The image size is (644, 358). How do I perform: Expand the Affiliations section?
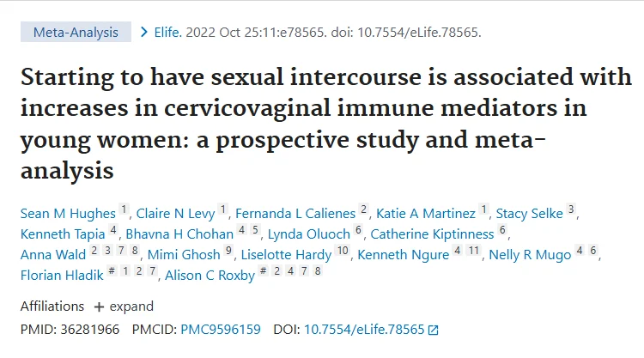point(124,306)
